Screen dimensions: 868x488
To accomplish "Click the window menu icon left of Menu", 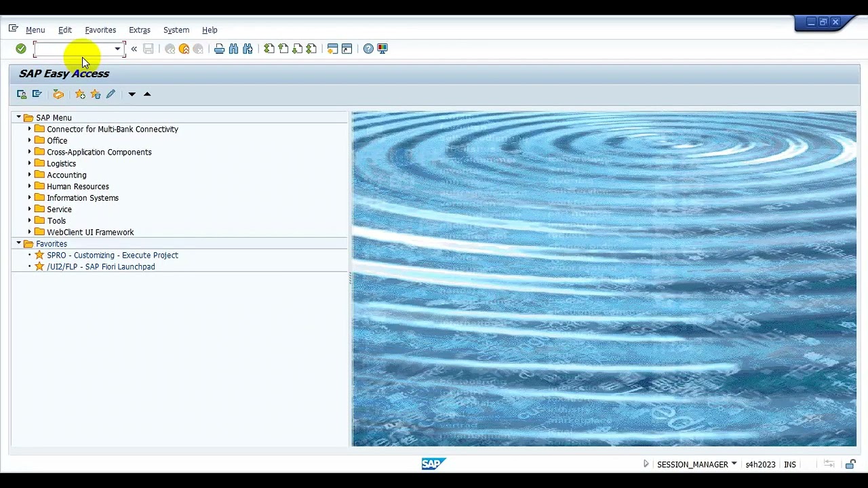I will (13, 28).
